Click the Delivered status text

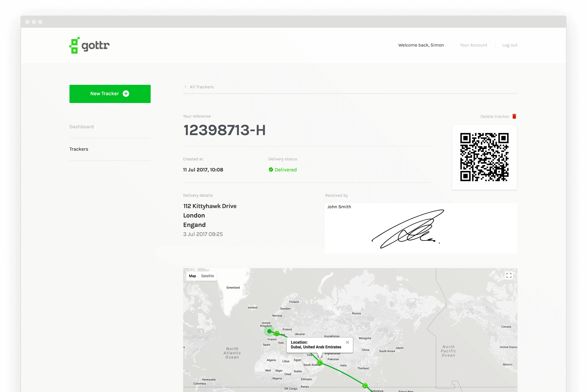[286, 170]
